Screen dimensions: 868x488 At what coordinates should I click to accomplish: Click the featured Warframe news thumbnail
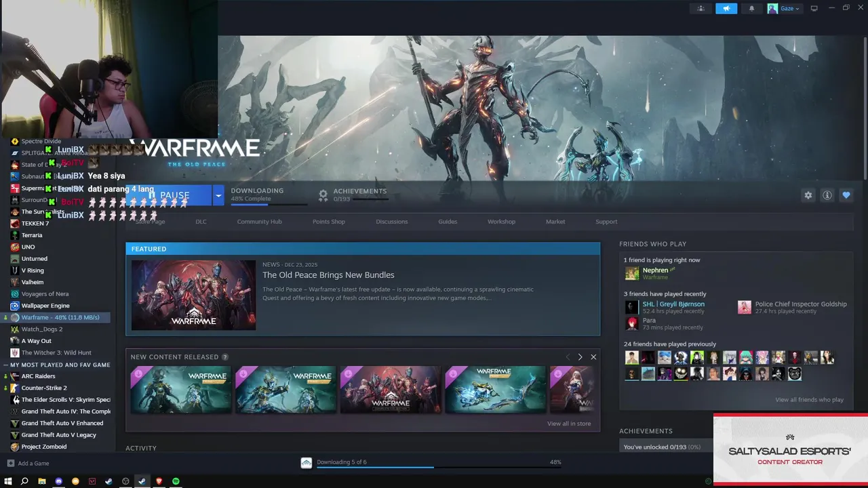click(193, 295)
